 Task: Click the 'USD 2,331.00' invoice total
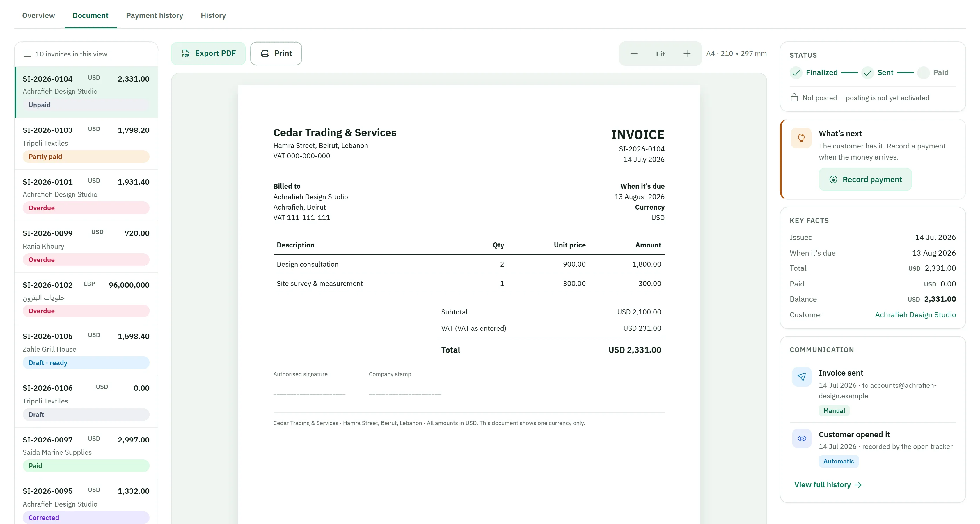pos(635,350)
